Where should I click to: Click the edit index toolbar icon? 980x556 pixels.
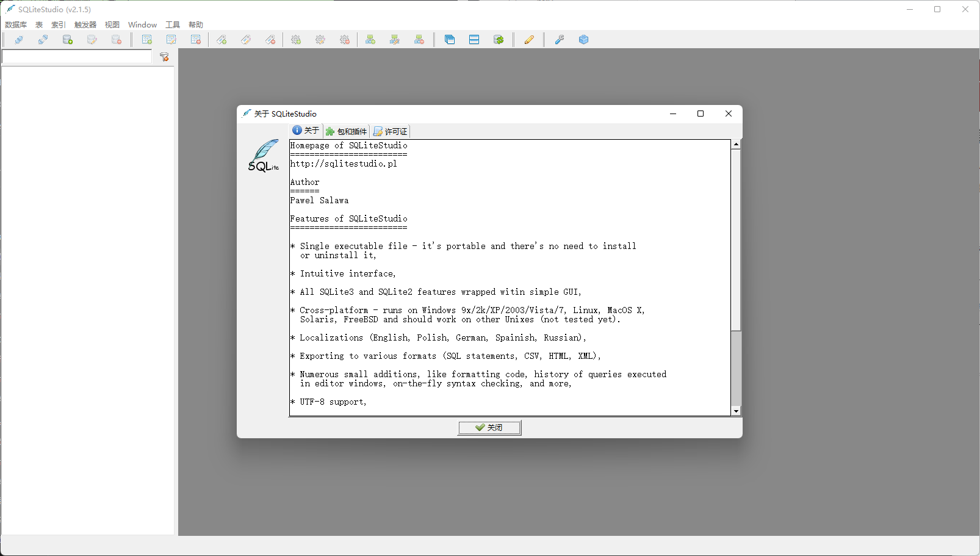pos(246,40)
